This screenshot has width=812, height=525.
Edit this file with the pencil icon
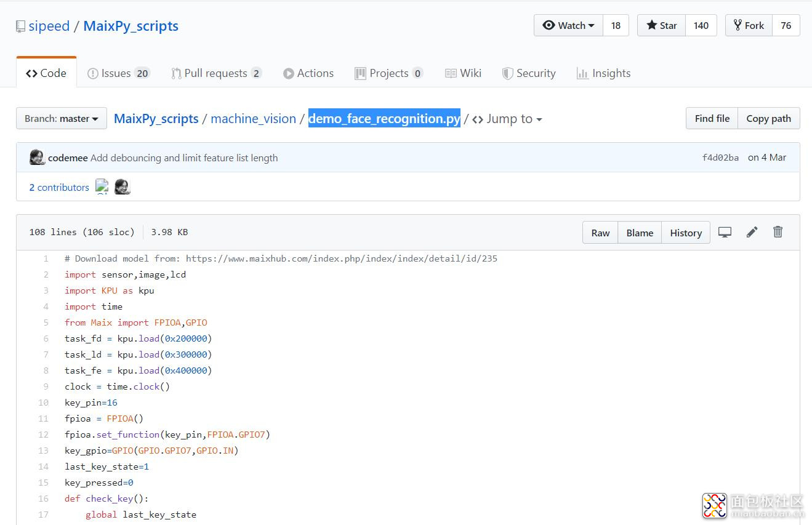(752, 232)
